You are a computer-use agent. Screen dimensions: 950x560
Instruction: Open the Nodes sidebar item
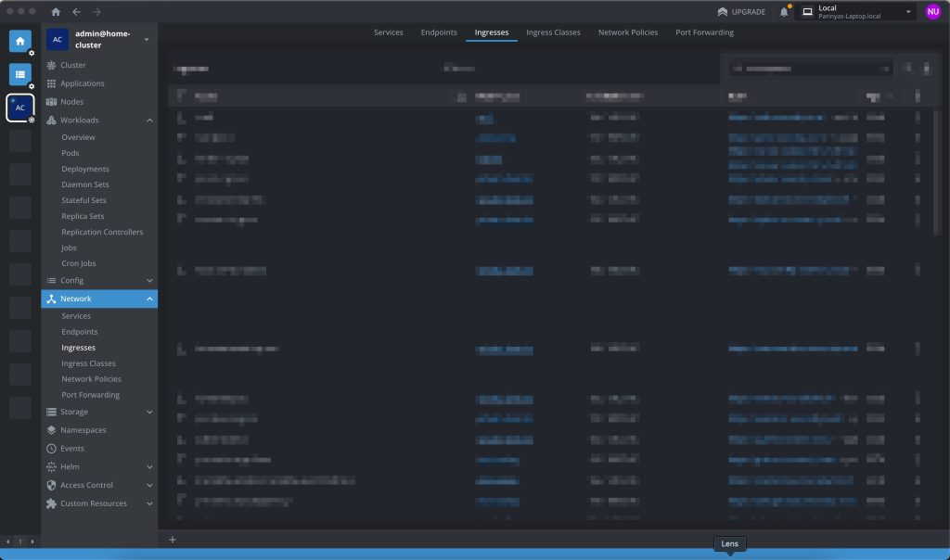click(71, 102)
